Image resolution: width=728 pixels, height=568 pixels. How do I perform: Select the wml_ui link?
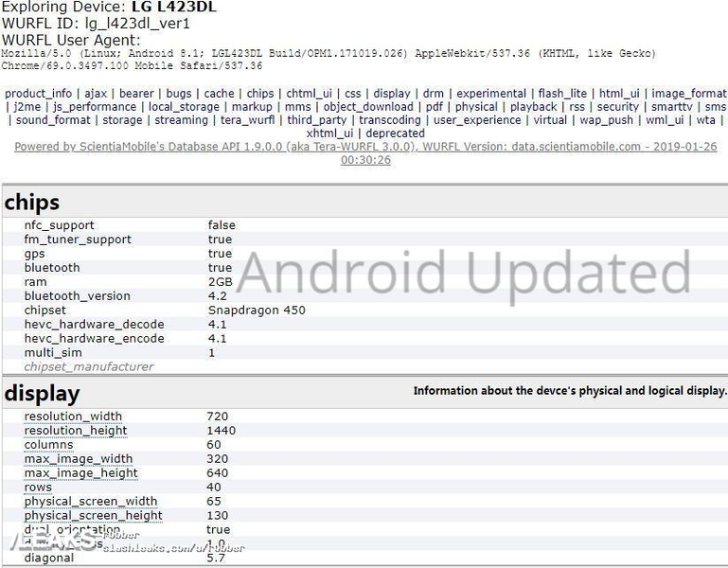[x=665, y=120]
